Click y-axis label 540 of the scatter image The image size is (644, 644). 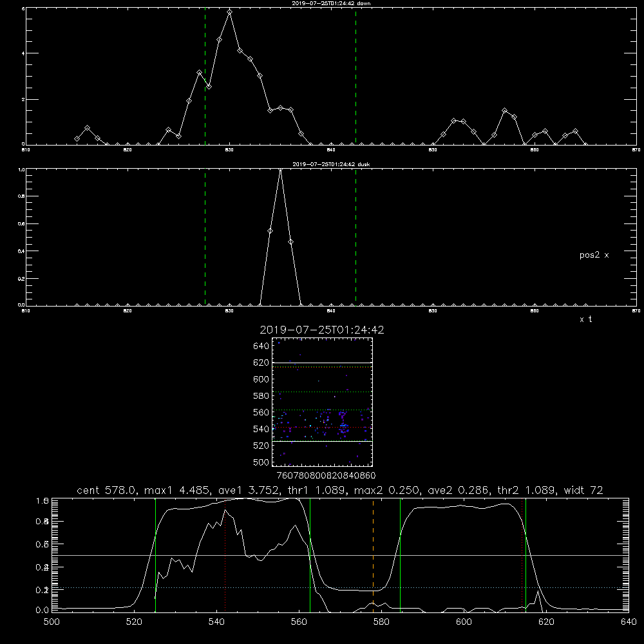pos(261,429)
